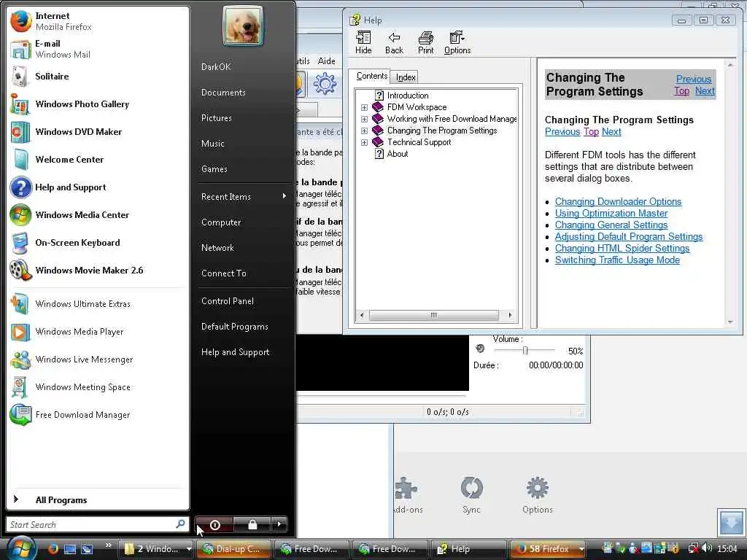Open Network from the Start menu

(217, 248)
